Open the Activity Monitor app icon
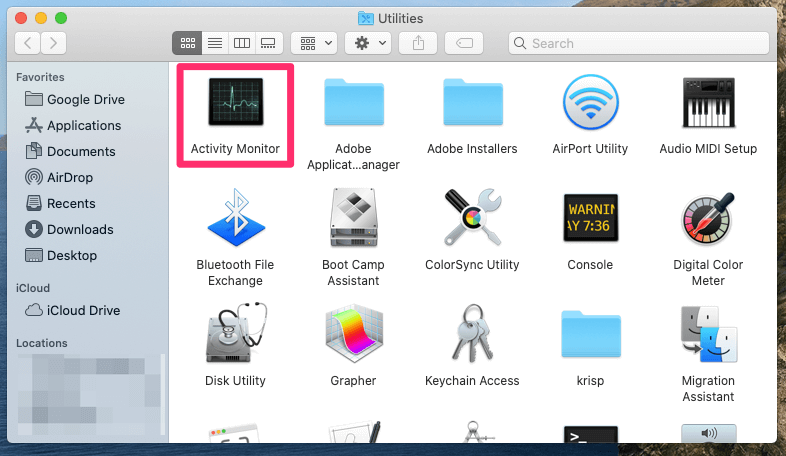 click(236, 102)
